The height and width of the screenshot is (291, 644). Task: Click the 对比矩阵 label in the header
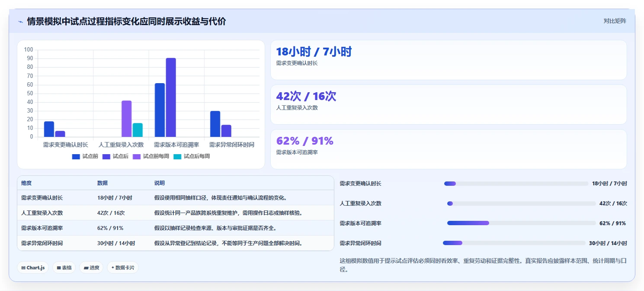(615, 21)
